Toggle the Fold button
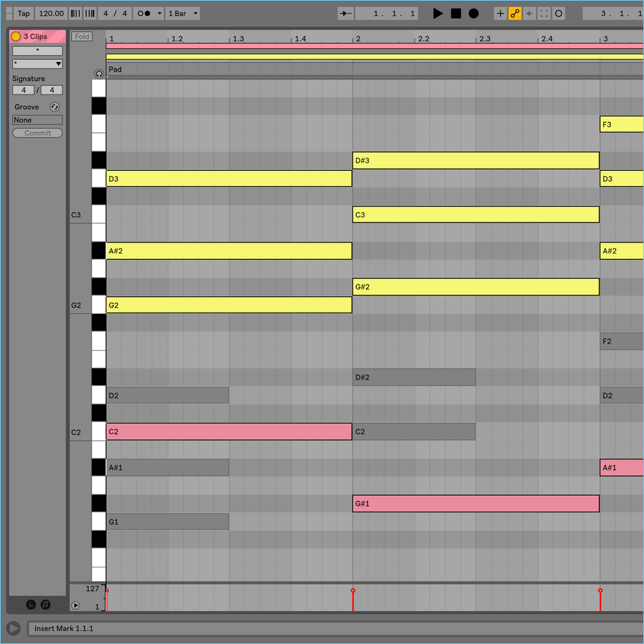This screenshot has height=644, width=644. coord(82,37)
